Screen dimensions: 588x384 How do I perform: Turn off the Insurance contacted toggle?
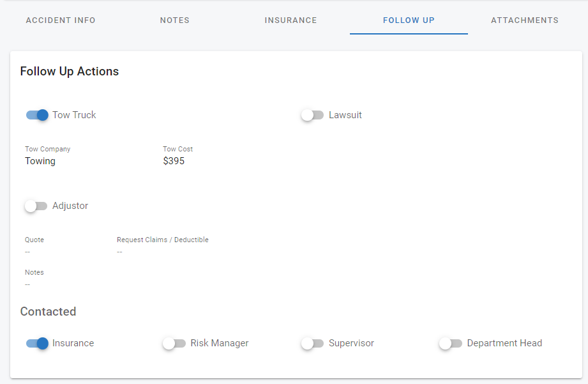pyautogui.click(x=37, y=343)
